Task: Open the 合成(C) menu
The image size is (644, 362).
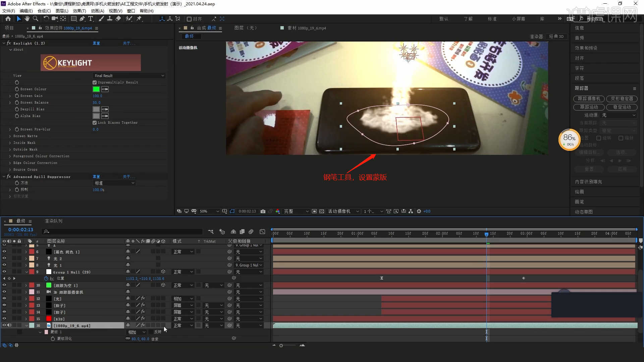Action: click(x=44, y=11)
